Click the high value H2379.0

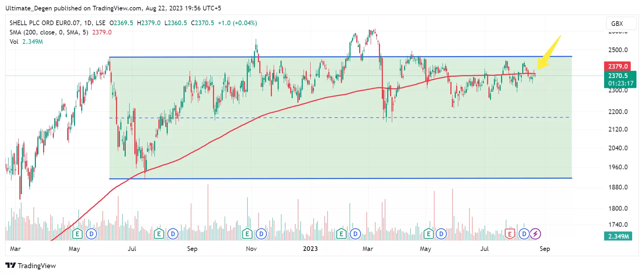pyautogui.click(x=149, y=23)
